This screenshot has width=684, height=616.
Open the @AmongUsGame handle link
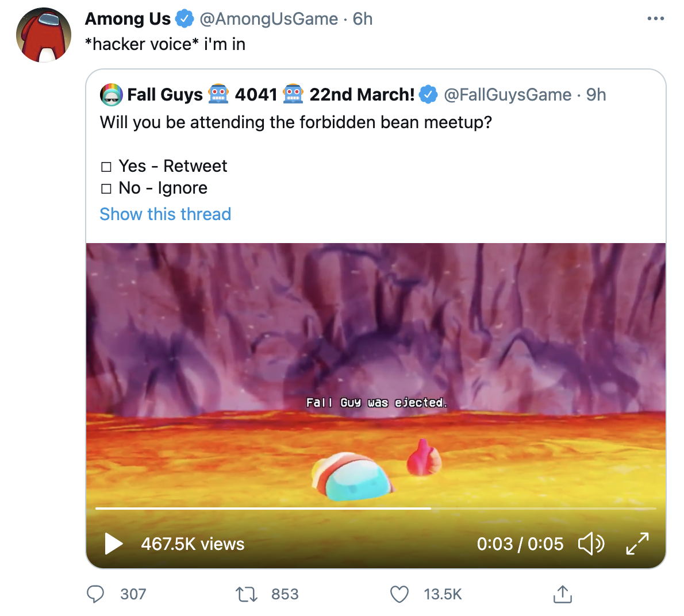[268, 19]
